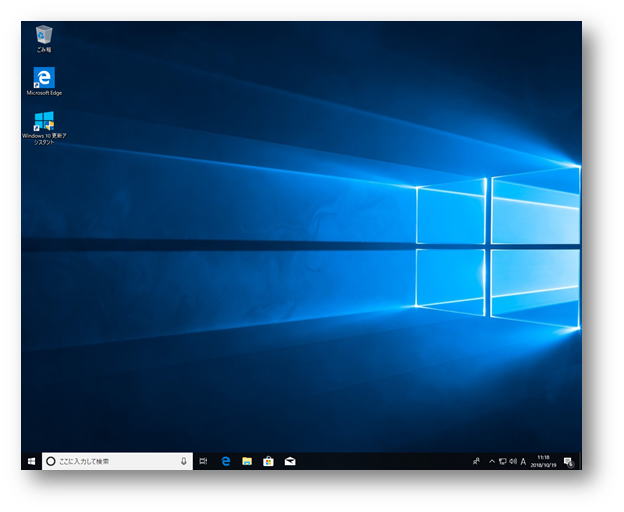Select the Recycle Bin desktop icon
The height and width of the screenshot is (512, 624).
tap(44, 39)
